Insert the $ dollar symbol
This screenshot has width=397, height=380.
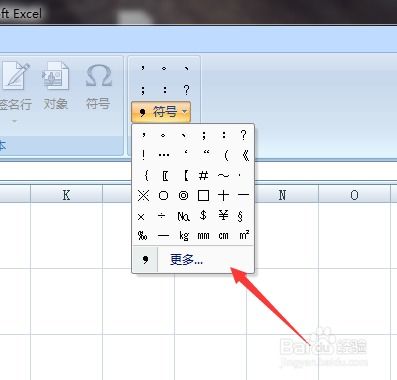tap(203, 215)
